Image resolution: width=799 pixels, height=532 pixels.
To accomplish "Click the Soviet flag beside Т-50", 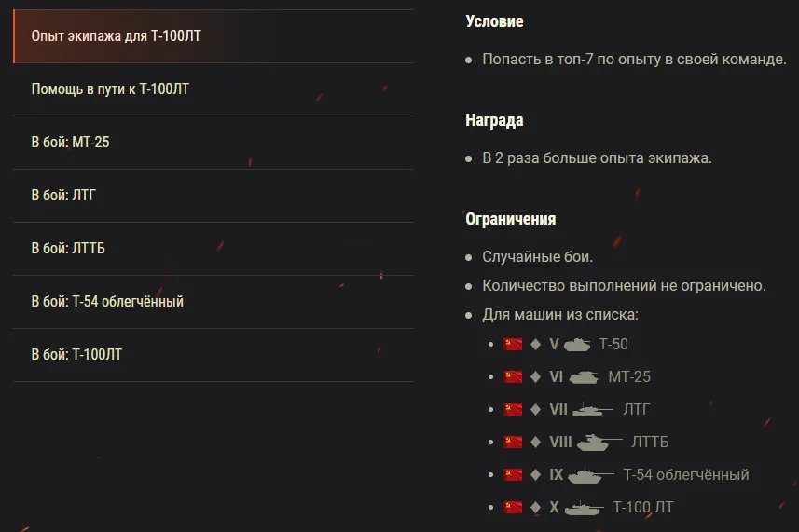I will (x=513, y=344).
